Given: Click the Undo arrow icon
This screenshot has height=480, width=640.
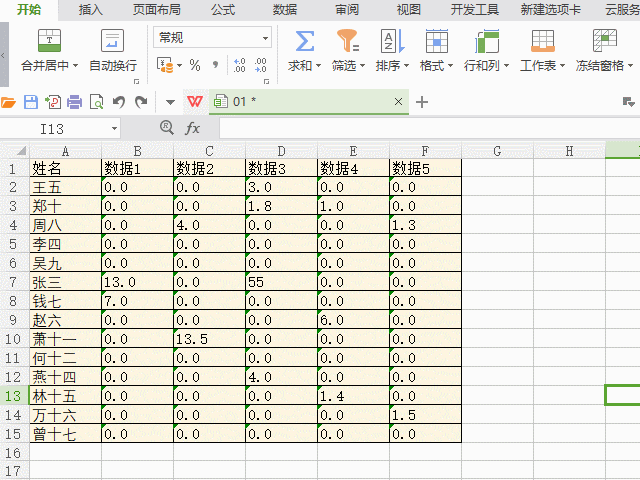Looking at the screenshot, I should pos(119,102).
